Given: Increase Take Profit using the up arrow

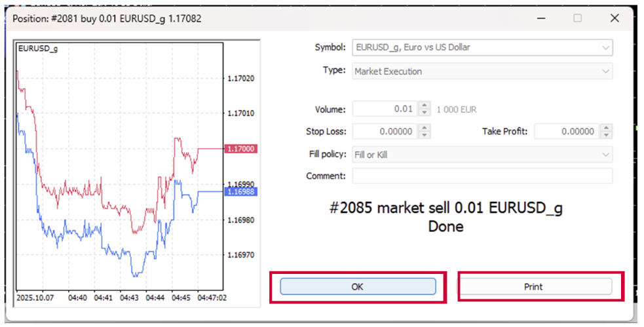Looking at the screenshot, I should click(x=606, y=128).
